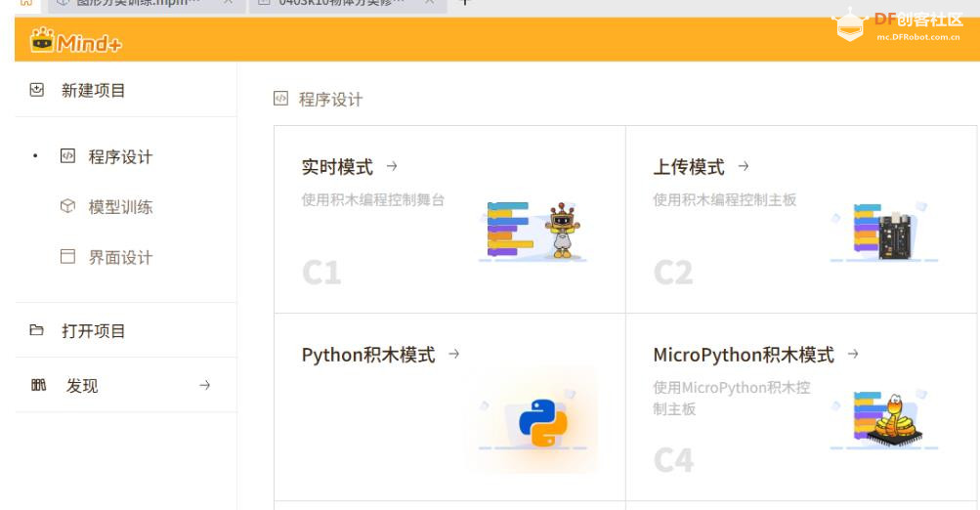Image resolution: width=980 pixels, height=510 pixels.
Task: Click the 新建项目 new project icon
Action: (37, 90)
